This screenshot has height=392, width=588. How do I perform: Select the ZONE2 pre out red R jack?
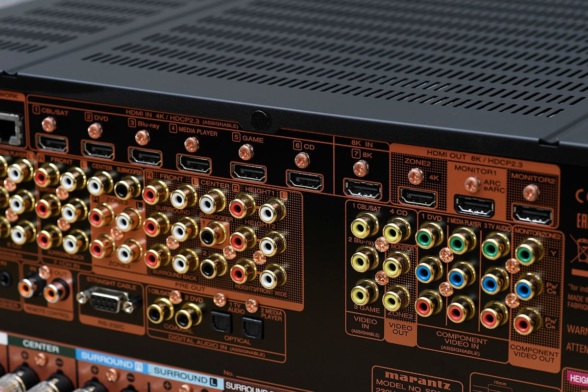coord(102,214)
